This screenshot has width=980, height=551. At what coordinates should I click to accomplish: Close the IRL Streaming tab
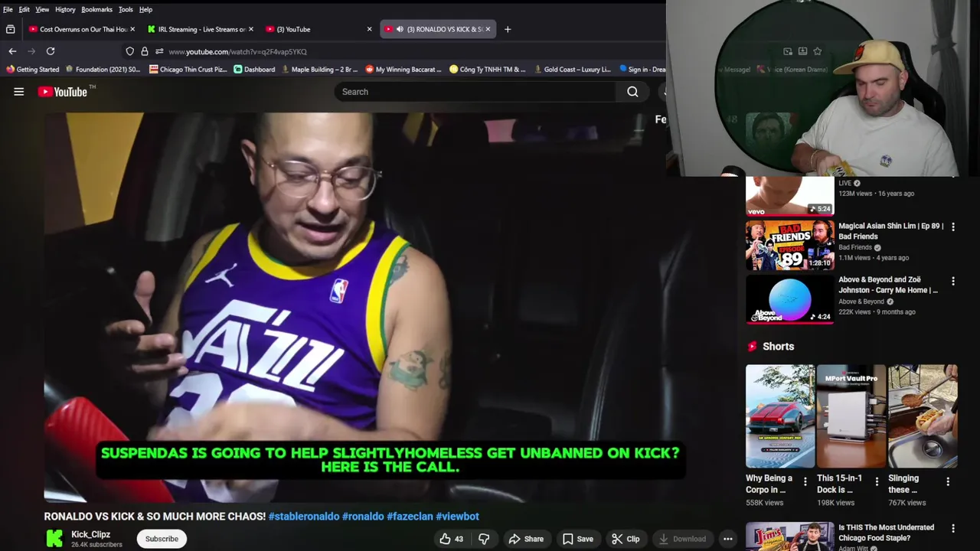coord(251,29)
